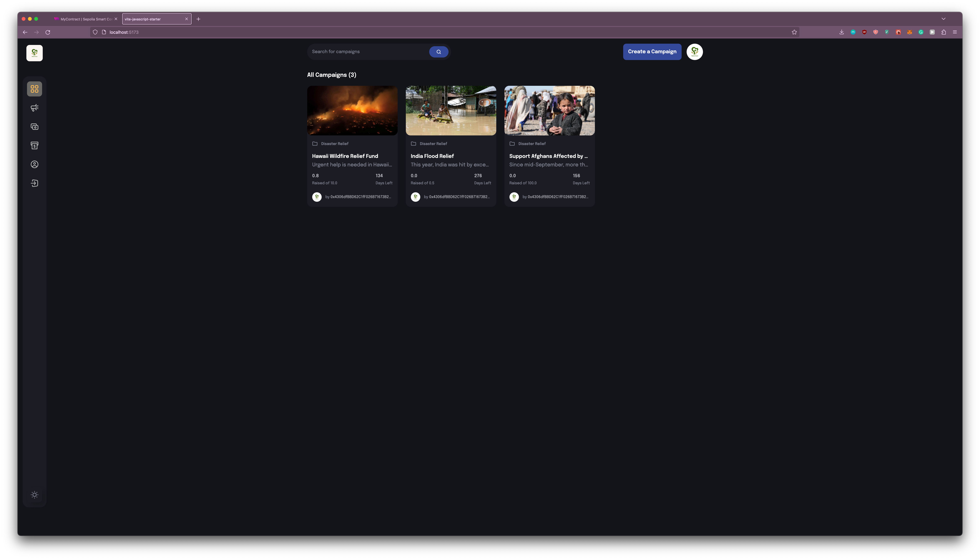The width and height of the screenshot is (980, 559).
Task: Open the payment icon in sidebar
Action: tap(35, 127)
